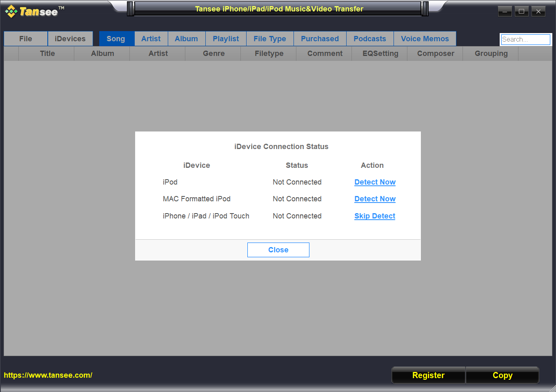Image resolution: width=556 pixels, height=392 pixels.
Task: Close the Tansee application window
Action: click(x=538, y=11)
